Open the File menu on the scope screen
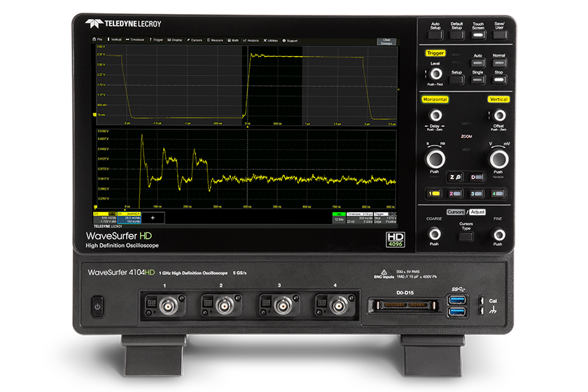588x392 pixels. pyautogui.click(x=97, y=39)
